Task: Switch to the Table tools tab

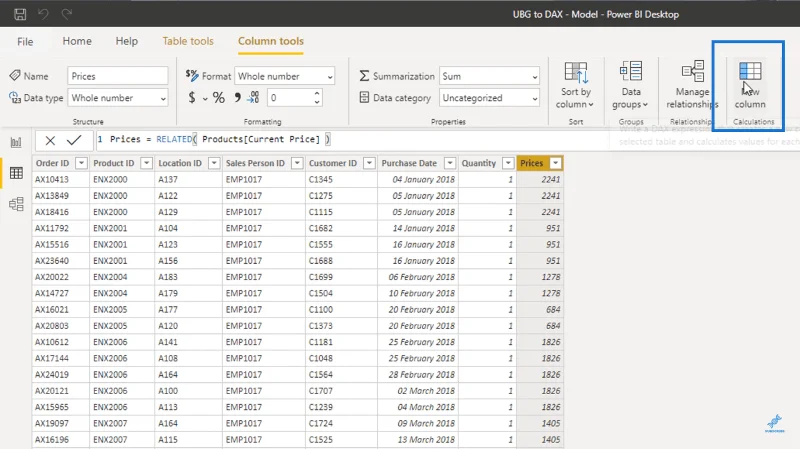Action: point(188,41)
